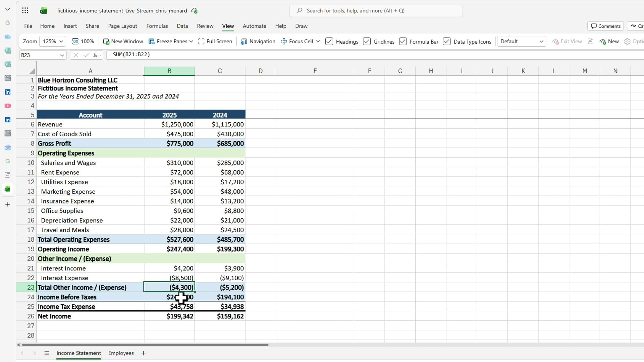The height and width of the screenshot is (362, 644).
Task: Select the Employees sheet tab
Action: (x=121, y=353)
